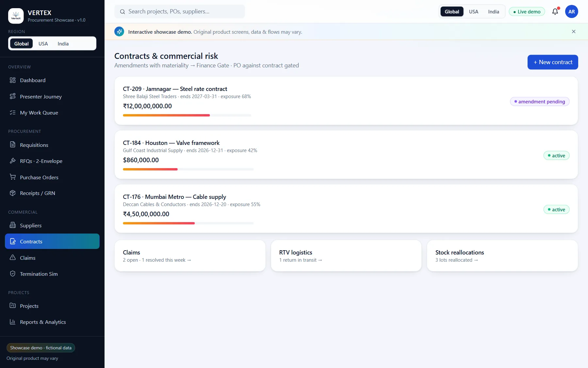Screen dimensions: 588x368
Task: Open the Claims summary card
Action: coord(190,256)
